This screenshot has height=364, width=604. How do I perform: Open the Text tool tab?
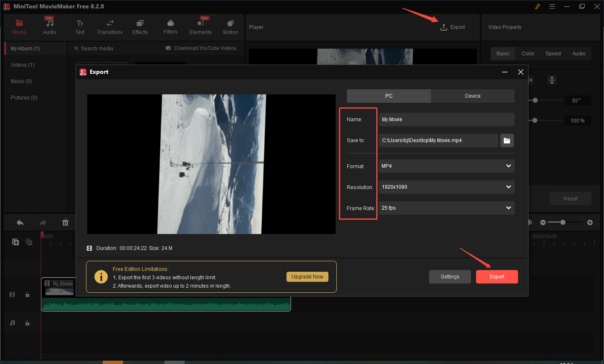tap(80, 27)
